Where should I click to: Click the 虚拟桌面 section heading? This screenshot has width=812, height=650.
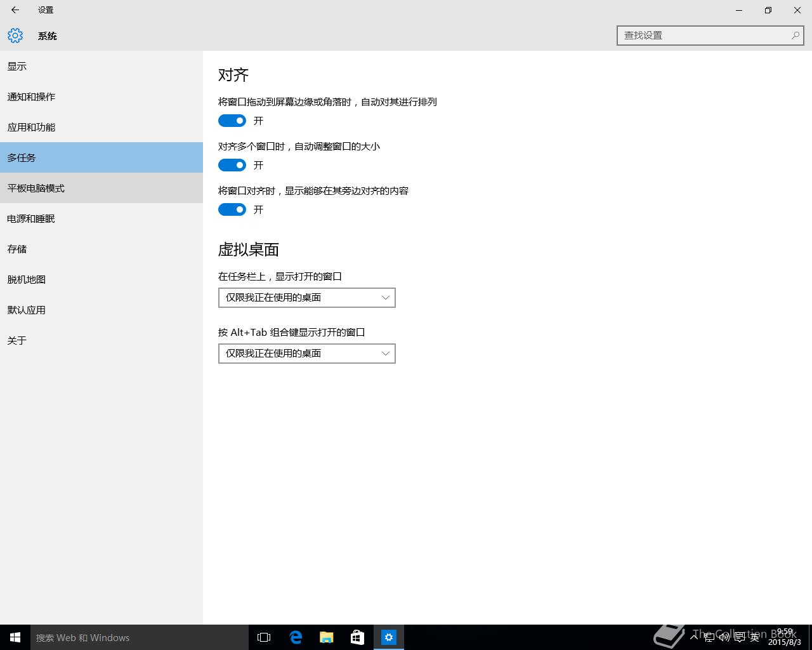pyautogui.click(x=249, y=249)
